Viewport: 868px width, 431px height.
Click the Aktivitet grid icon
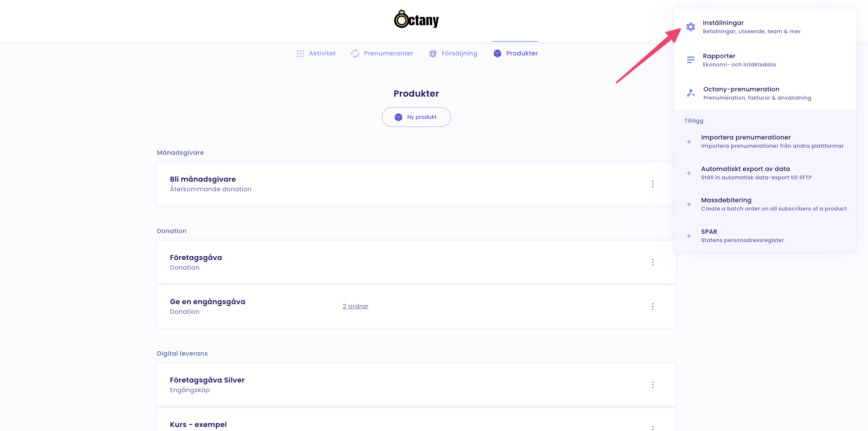tap(300, 53)
